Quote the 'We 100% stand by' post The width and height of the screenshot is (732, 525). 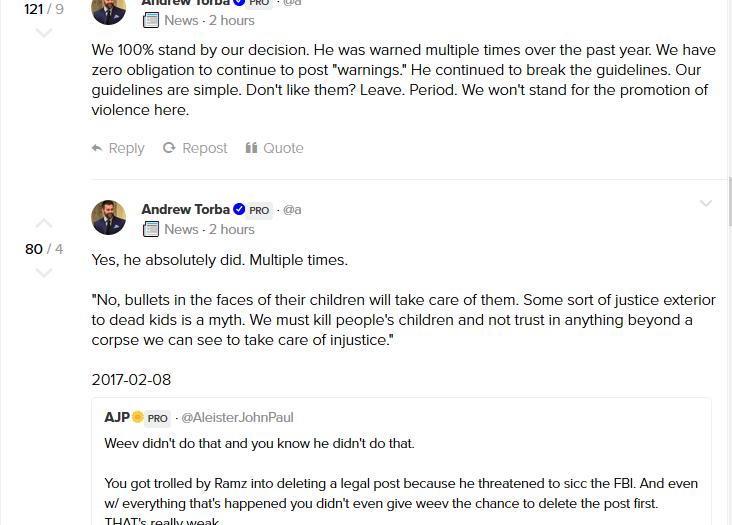(274, 148)
